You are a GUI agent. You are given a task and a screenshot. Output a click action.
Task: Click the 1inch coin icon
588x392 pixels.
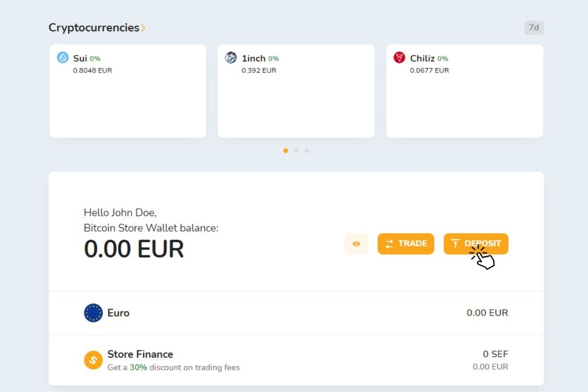point(231,58)
